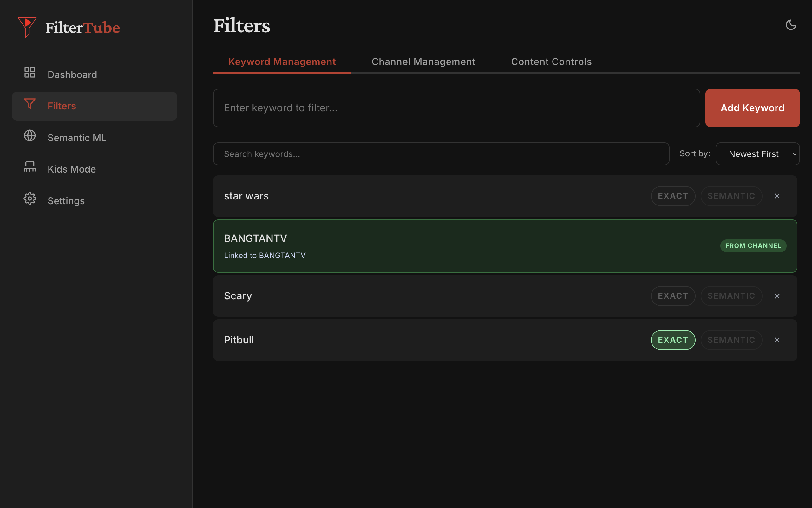
Task: Disable EXACT matching on Pitbull
Action: click(672, 340)
